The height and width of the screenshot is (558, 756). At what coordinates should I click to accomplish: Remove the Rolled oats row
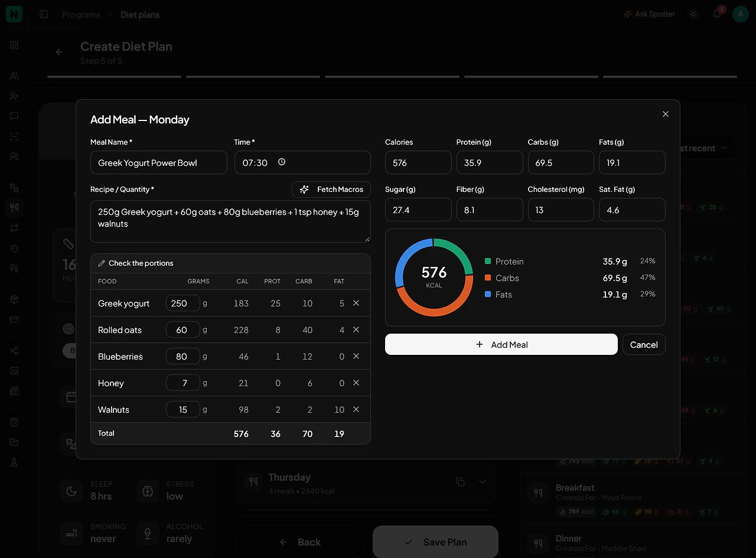356,329
